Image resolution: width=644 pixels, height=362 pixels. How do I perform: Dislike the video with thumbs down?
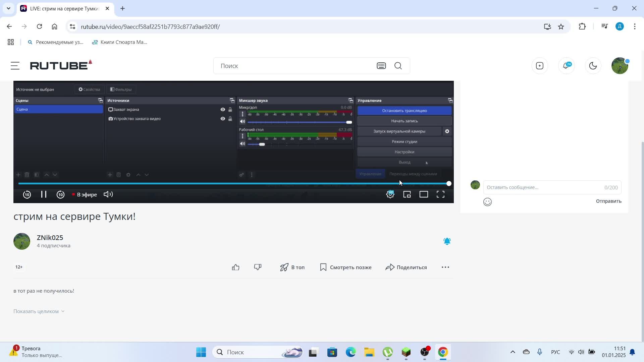(x=258, y=267)
